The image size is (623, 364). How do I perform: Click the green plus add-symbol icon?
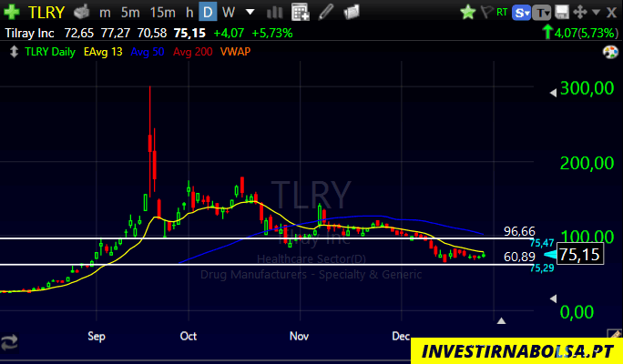(12, 13)
